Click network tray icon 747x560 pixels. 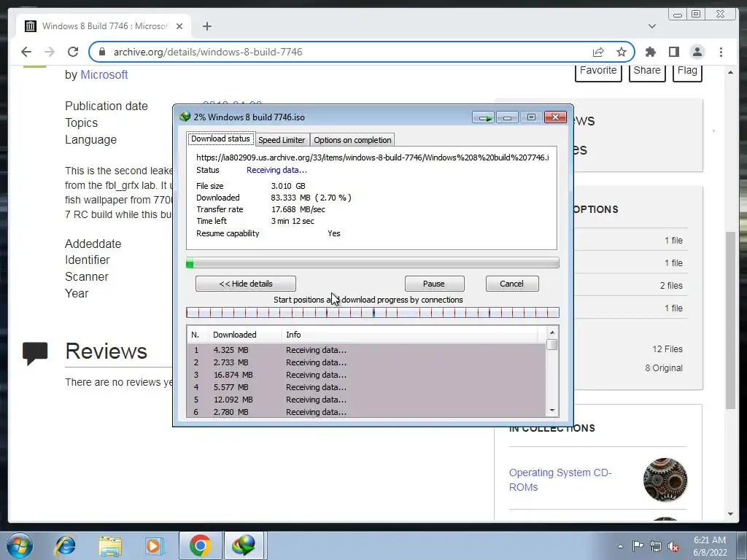[656, 546]
